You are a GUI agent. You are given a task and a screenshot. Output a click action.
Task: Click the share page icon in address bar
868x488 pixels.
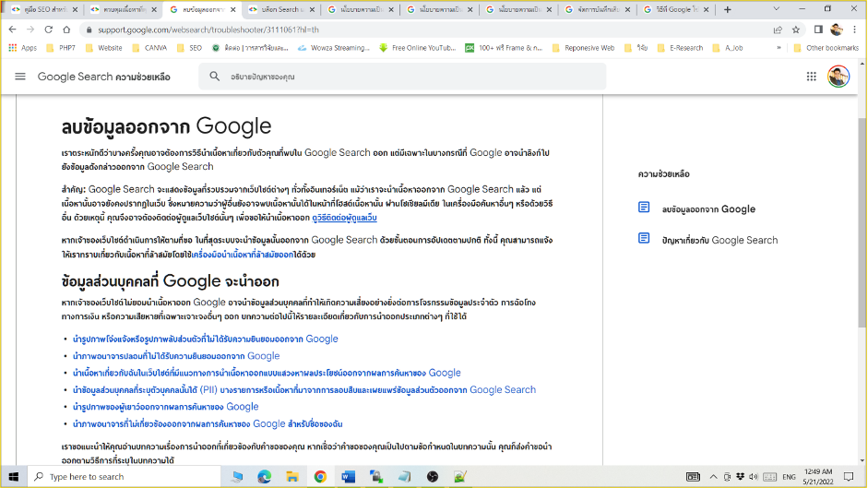pos(778,30)
